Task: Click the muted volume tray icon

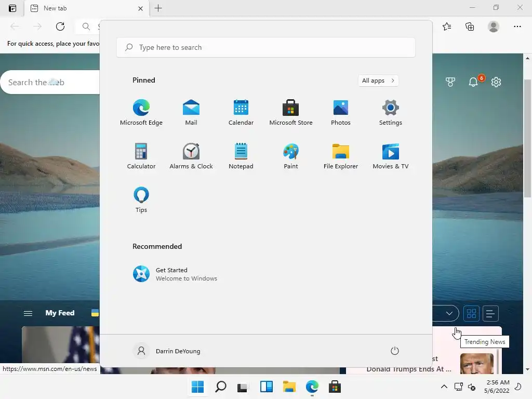Action: click(x=472, y=387)
